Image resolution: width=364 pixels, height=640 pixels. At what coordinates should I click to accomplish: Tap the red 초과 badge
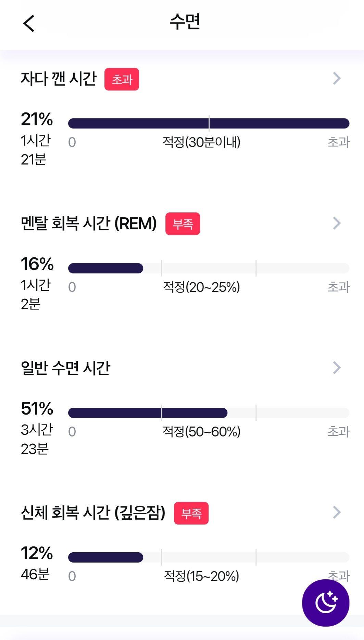point(122,79)
